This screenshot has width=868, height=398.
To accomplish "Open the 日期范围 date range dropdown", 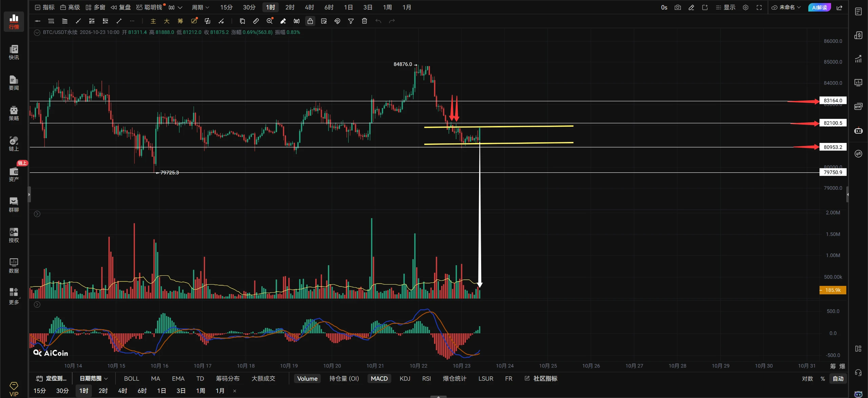I will (94, 378).
